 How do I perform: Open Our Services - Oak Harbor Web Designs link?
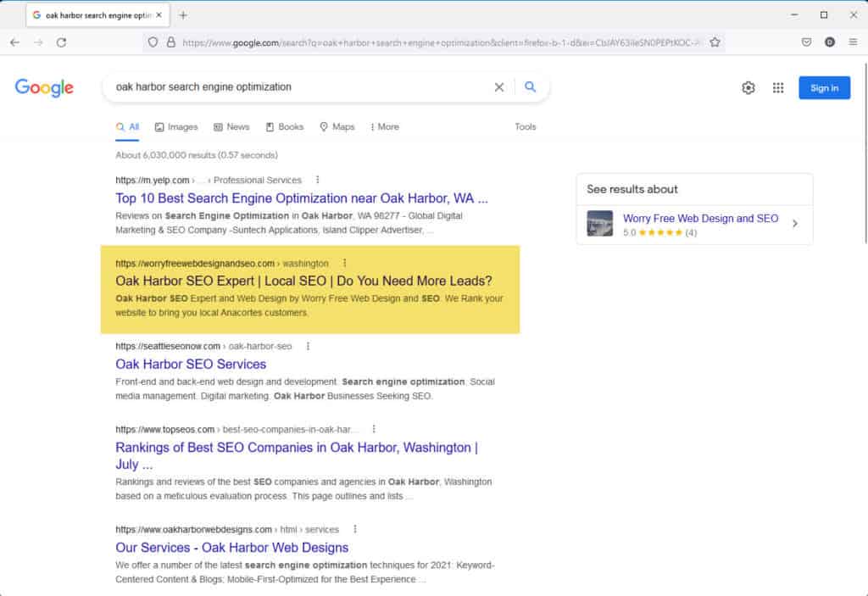[x=232, y=548]
